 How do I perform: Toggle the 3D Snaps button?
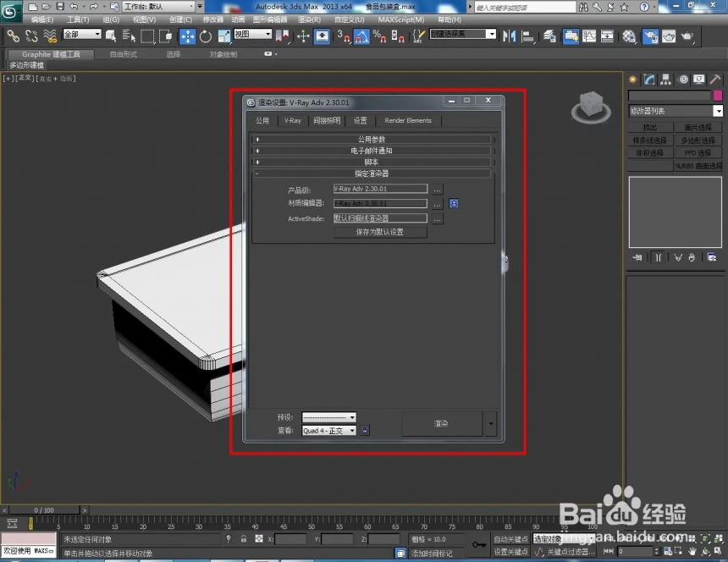click(344, 36)
